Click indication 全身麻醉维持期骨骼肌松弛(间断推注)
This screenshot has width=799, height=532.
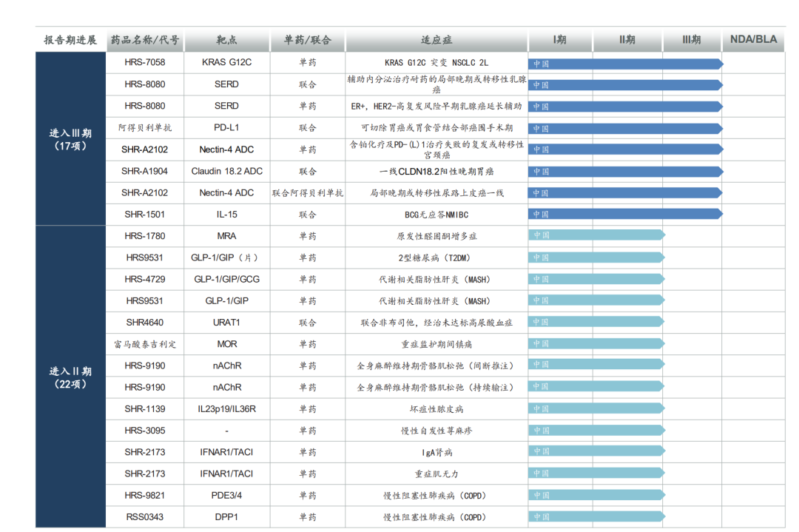[x=436, y=366]
